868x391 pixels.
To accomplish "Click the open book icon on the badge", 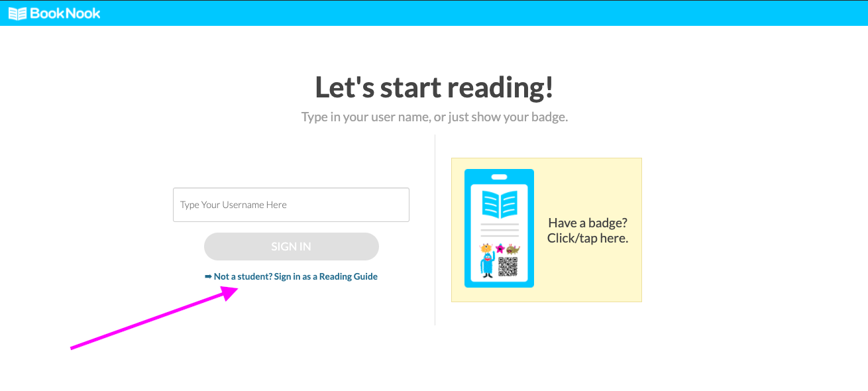I will coord(500,204).
